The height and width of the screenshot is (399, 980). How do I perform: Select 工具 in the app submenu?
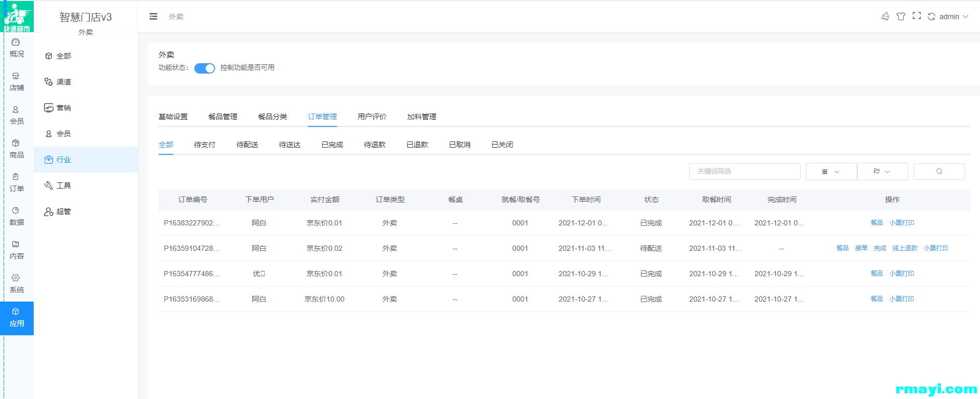tap(86, 186)
